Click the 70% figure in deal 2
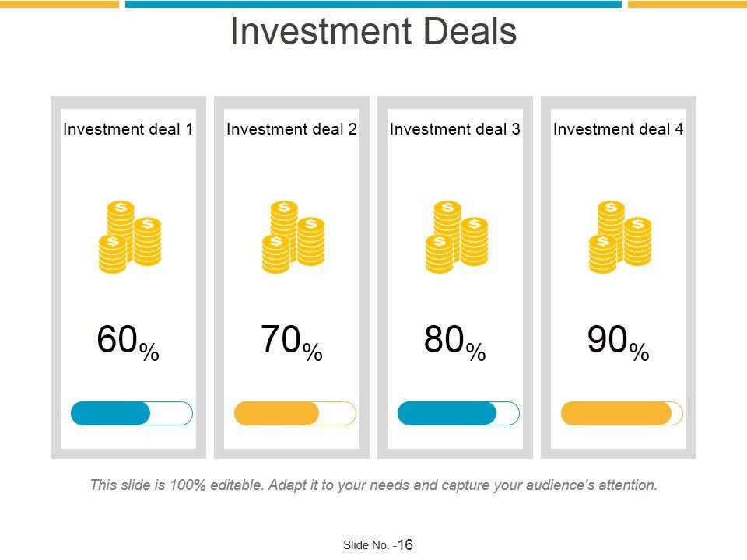Image resolution: width=747 pixels, height=560 pixels. coord(292,341)
